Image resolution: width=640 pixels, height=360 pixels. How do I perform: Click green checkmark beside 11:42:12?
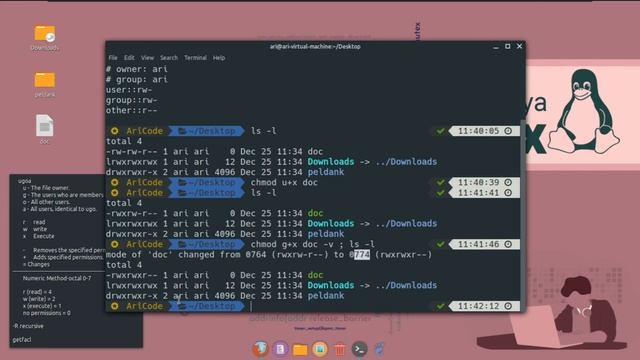440,306
